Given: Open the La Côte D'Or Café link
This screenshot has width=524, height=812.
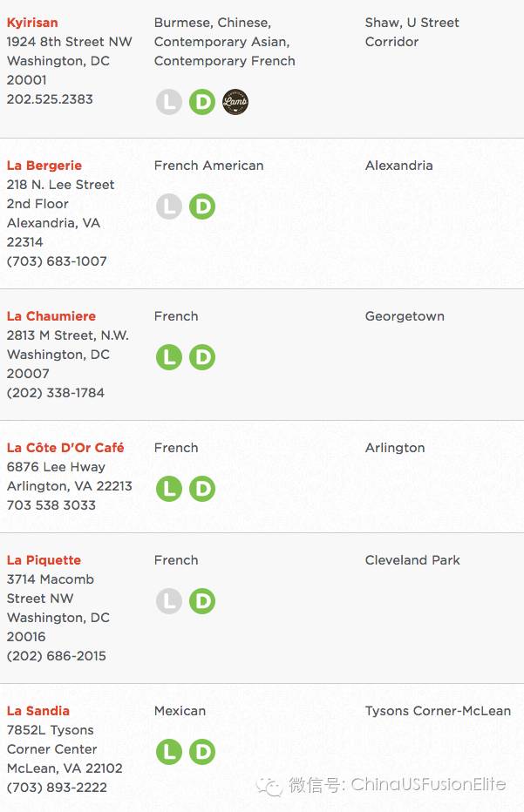Looking at the screenshot, I should click(65, 448).
